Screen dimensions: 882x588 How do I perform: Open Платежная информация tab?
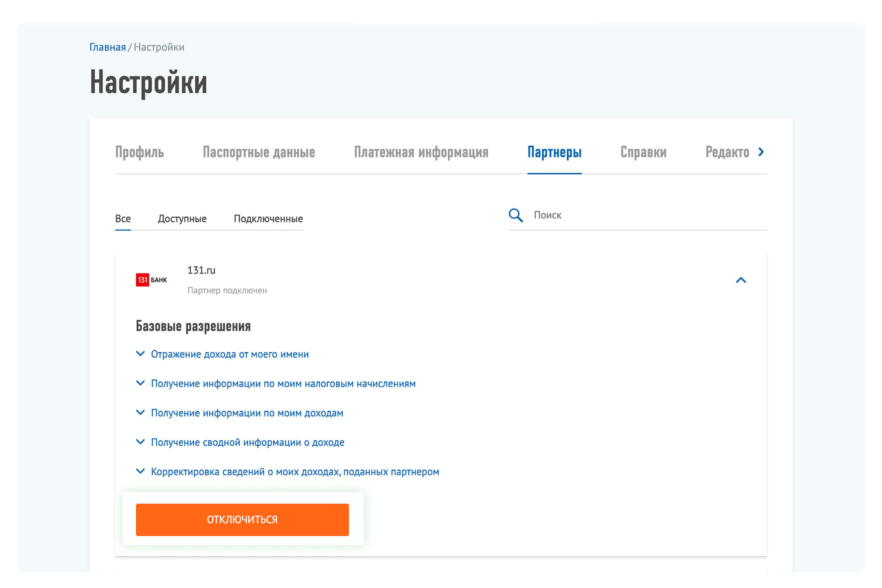(421, 152)
